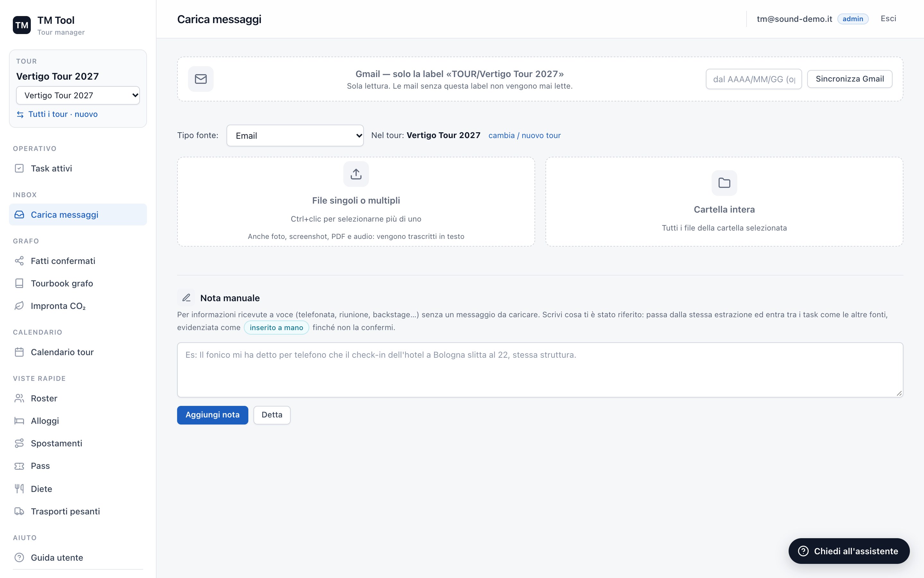Click the Esci logout link
This screenshot has height=578, width=924.
(x=888, y=19)
